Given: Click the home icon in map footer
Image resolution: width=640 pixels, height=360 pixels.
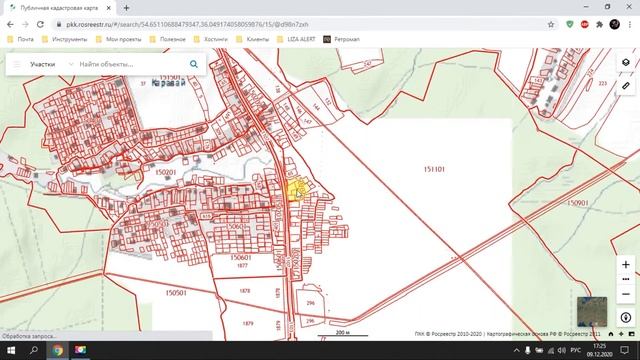Looking at the screenshot, I should [x=611, y=334].
